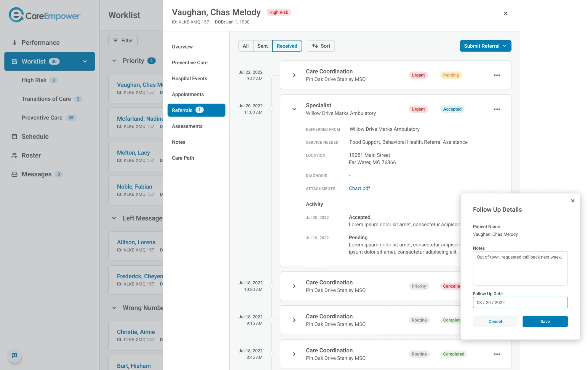Show All referrals
Image resolution: width=588 pixels, height=370 pixels.
[x=246, y=46]
